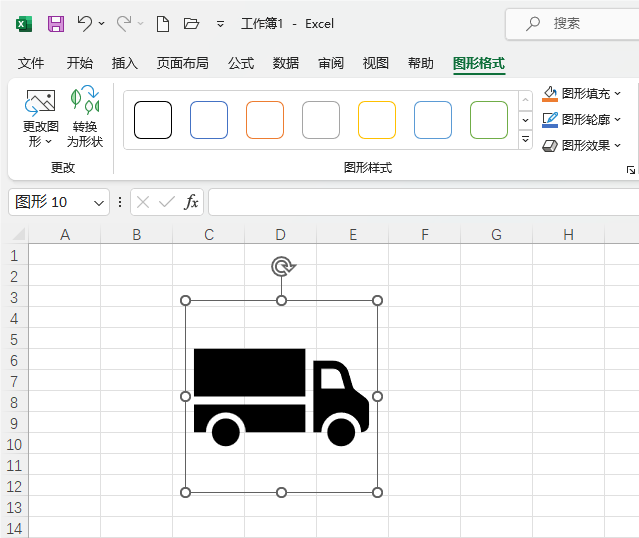Click the insert function fx icon
639x538 pixels.
(191, 202)
